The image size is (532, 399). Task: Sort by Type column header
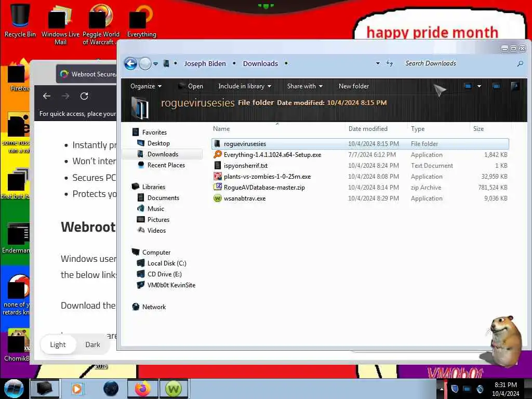click(x=418, y=129)
